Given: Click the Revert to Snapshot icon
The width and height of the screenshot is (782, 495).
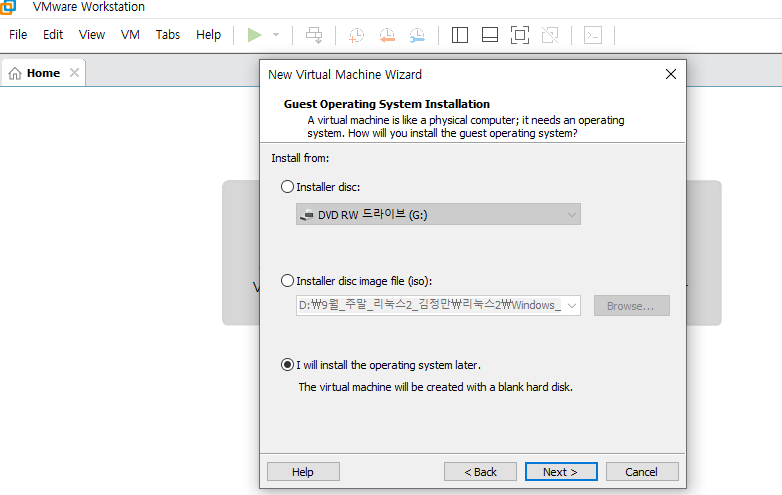Looking at the screenshot, I should pyautogui.click(x=387, y=35).
